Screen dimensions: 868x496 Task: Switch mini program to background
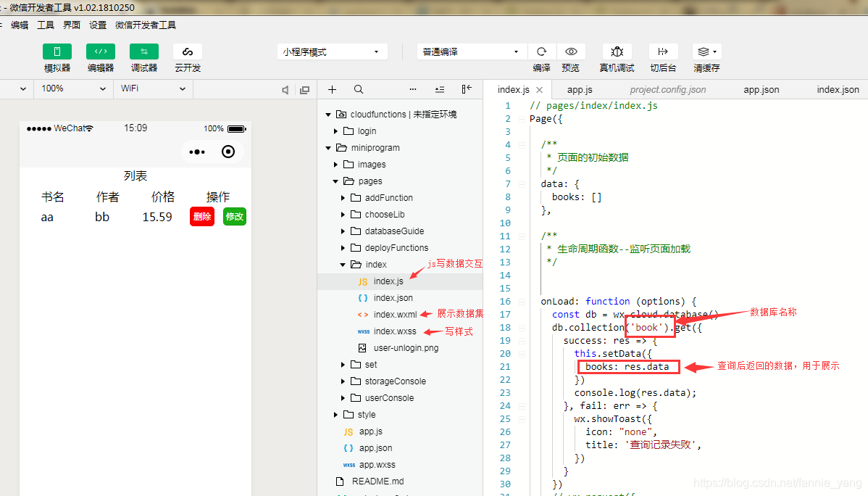(663, 51)
